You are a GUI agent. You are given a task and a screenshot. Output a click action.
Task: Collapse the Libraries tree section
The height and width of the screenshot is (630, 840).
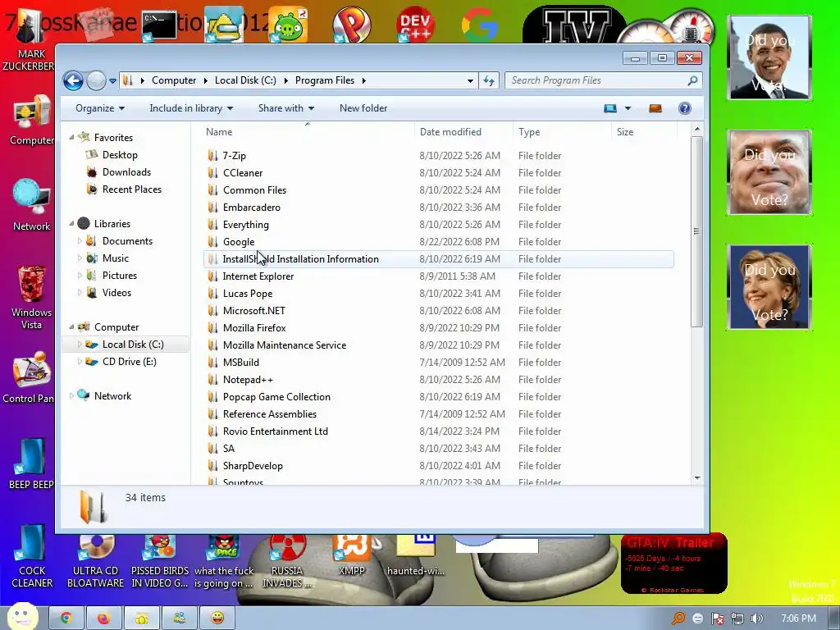tap(72, 223)
